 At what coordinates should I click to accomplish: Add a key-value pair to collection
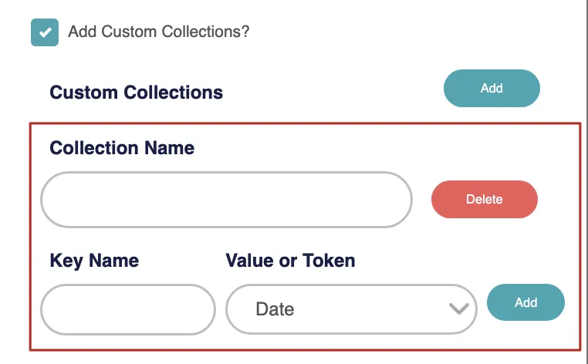pos(525,302)
